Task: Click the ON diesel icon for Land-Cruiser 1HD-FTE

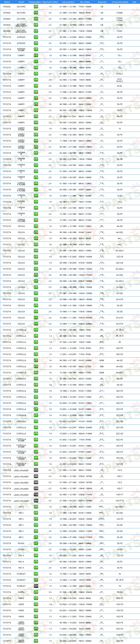Action: coord(36,501)
